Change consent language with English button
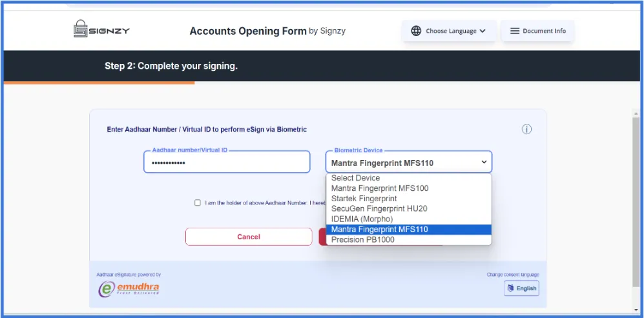Screen dimensions: 644x318 (x=522, y=288)
